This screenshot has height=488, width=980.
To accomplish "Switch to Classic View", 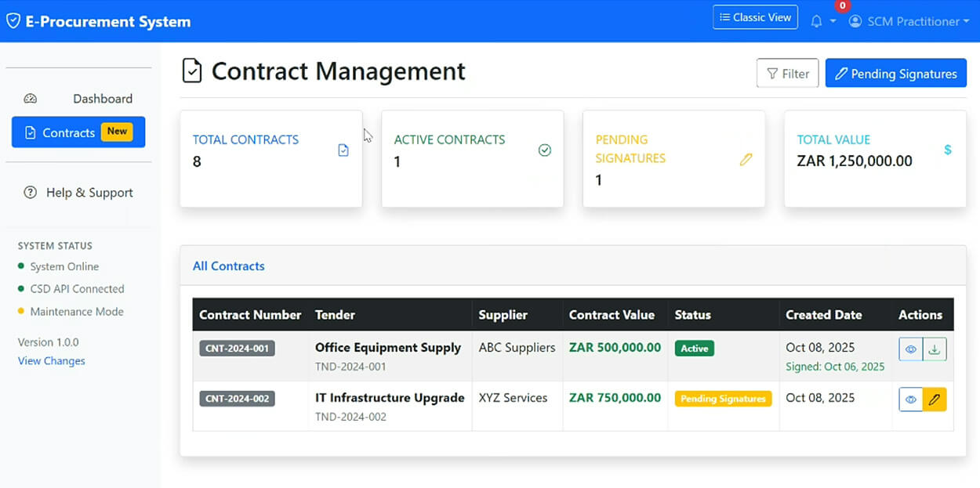I will [755, 17].
